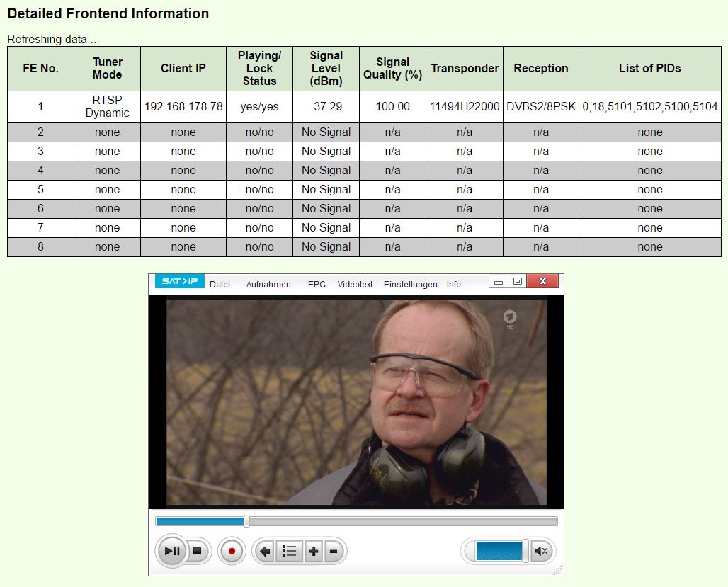Click the SAT>IP logo
Viewport: 728px width, 587px height.
pos(180,281)
